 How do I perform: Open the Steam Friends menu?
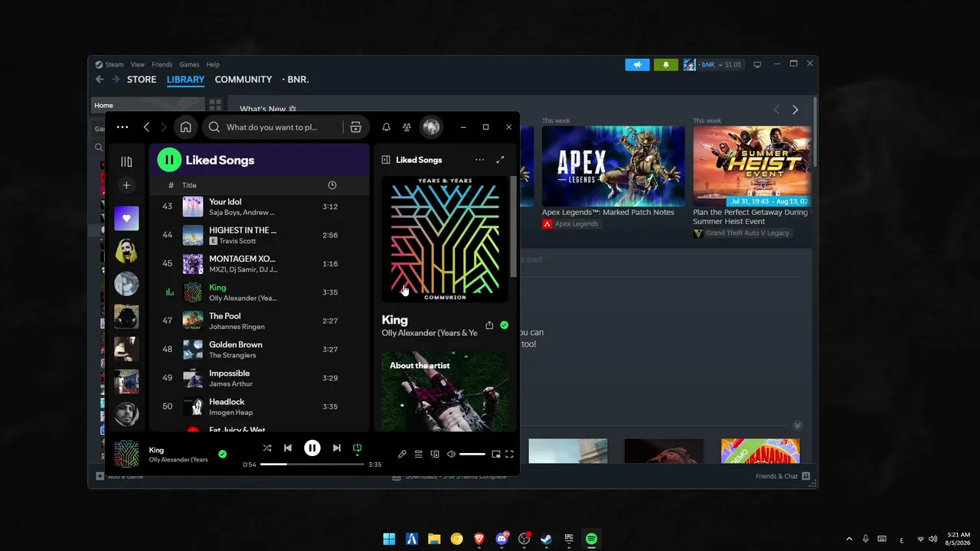(162, 64)
